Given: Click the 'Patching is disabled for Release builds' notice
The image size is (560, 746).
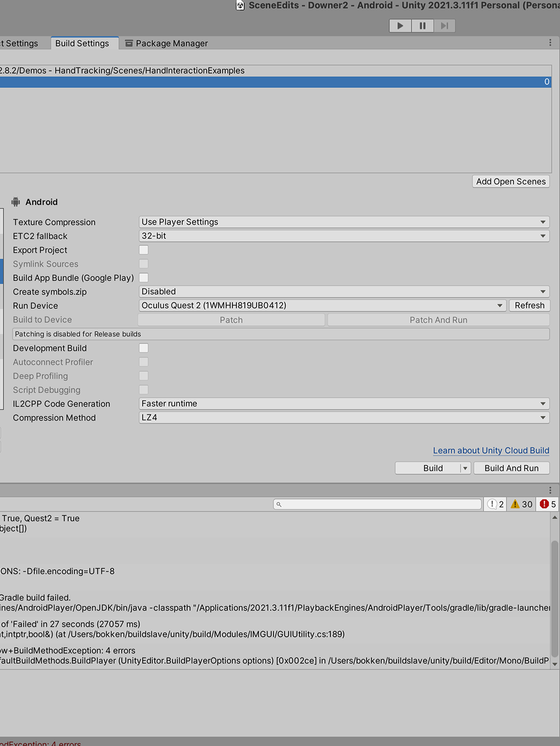Looking at the screenshot, I should (x=281, y=334).
